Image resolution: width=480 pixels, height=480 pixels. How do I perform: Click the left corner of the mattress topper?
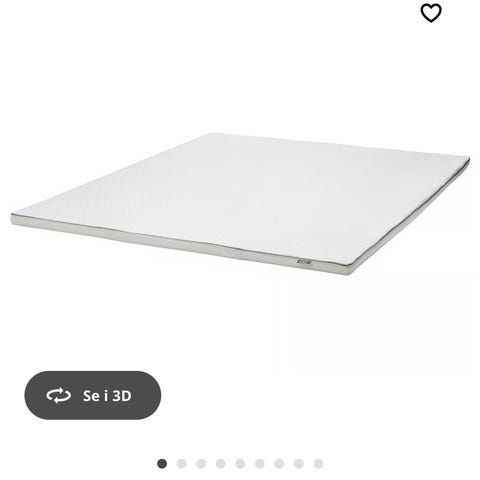(x=15, y=218)
